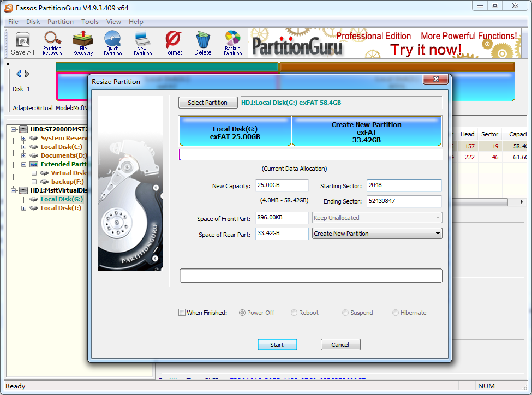
Task: Click the teal partition bar in disk map
Action: point(167,67)
